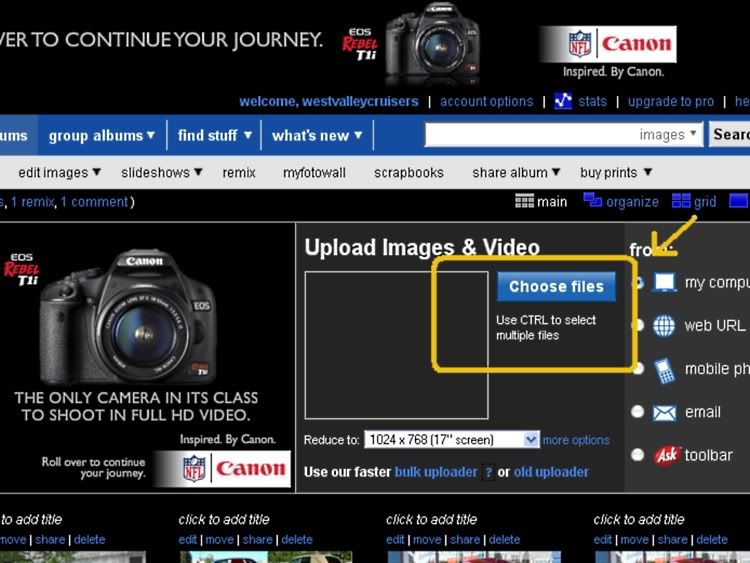Click the 1 remix link
This screenshot has height=563, width=750.
pyautogui.click(x=33, y=202)
